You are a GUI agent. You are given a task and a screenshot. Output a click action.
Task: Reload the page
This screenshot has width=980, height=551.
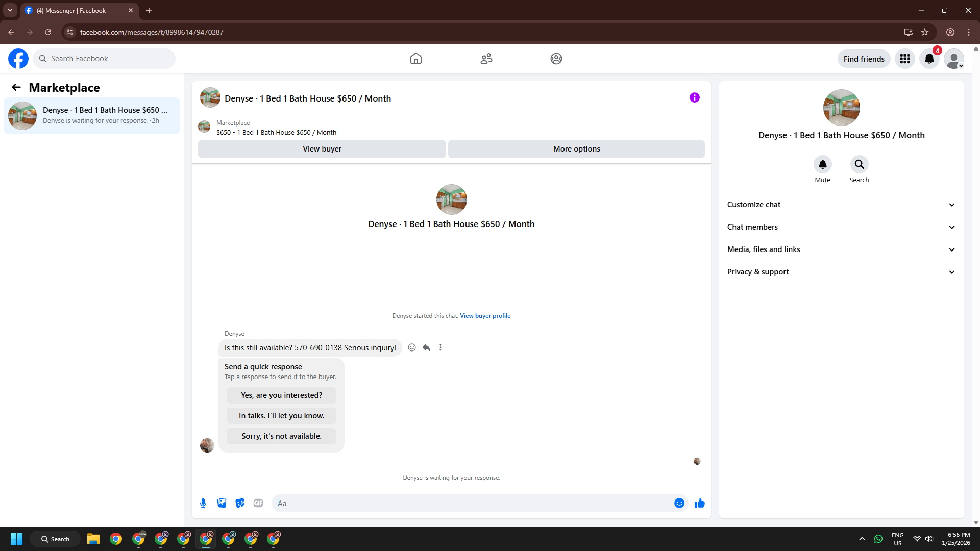(x=48, y=32)
